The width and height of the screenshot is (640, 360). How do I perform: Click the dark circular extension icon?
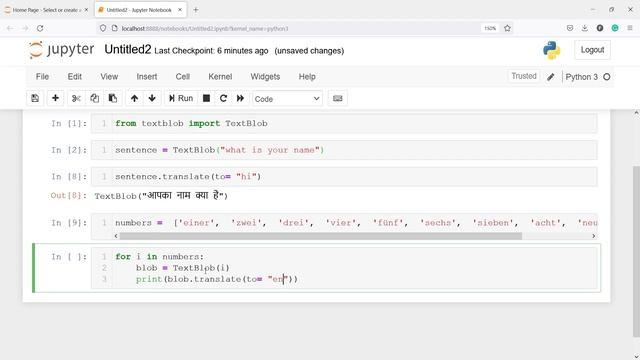600,28
